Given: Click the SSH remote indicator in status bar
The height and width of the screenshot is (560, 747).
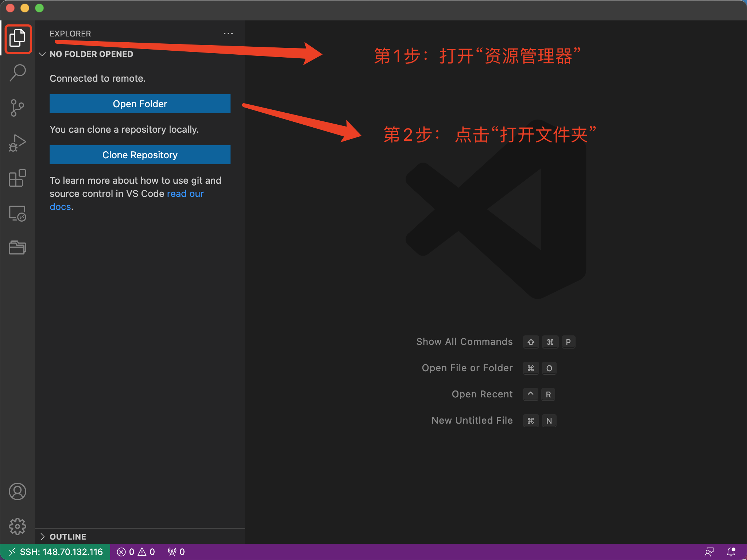Looking at the screenshot, I should point(55,552).
